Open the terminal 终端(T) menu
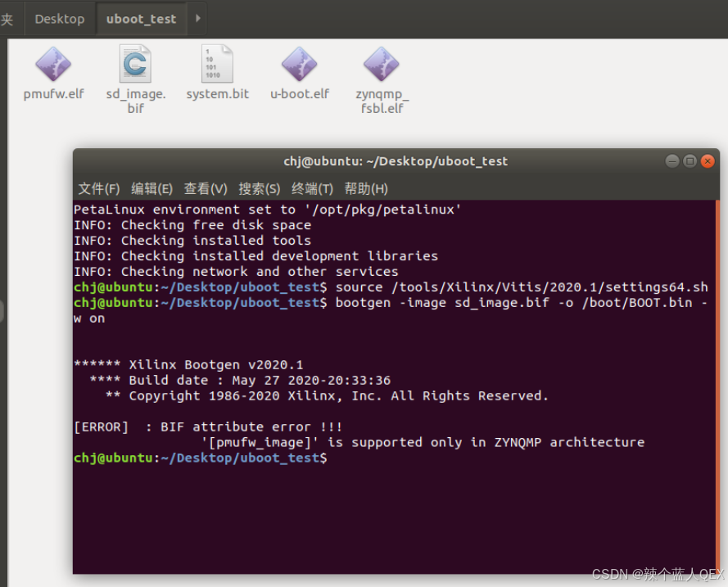Screen dimensions: 728x587 [312, 189]
